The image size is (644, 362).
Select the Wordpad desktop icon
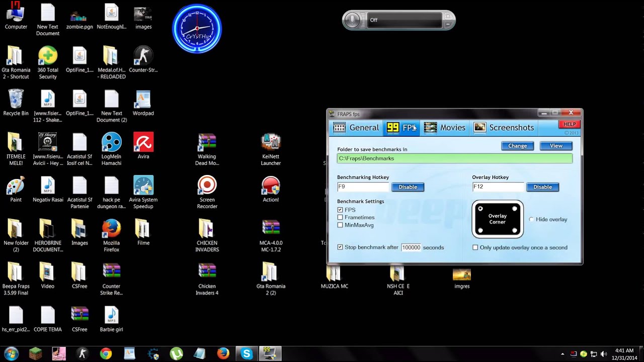click(x=143, y=103)
